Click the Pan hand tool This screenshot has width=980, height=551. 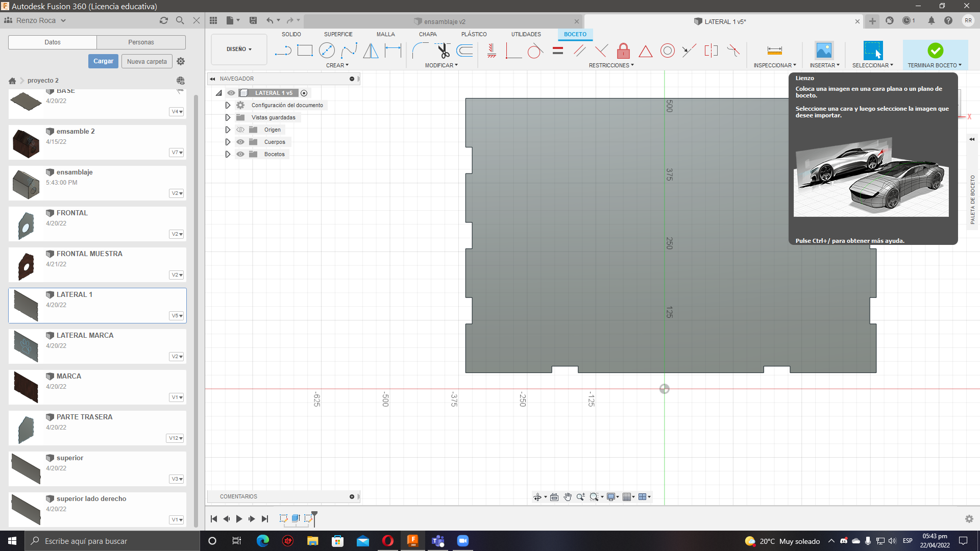567,497
